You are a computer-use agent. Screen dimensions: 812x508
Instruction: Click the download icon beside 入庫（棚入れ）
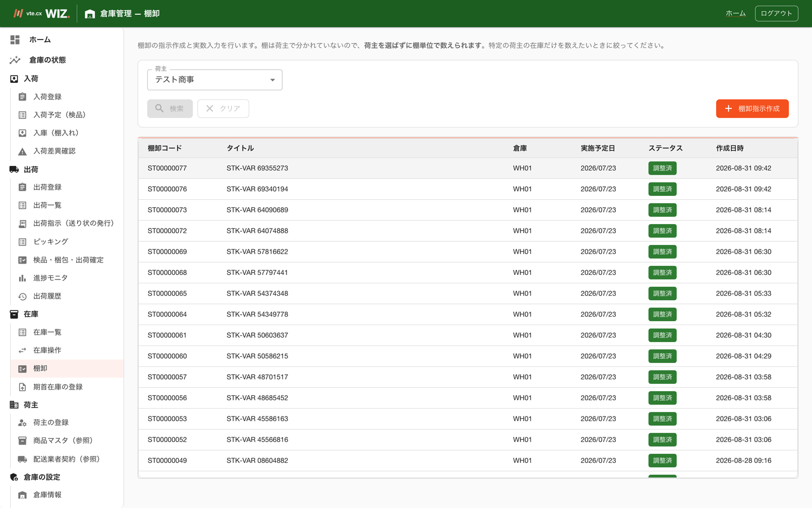23,133
